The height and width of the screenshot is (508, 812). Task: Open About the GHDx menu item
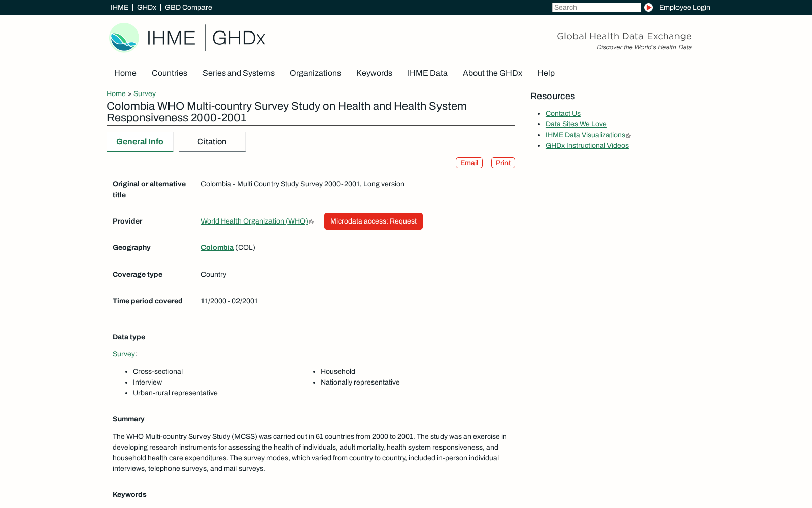(x=492, y=73)
